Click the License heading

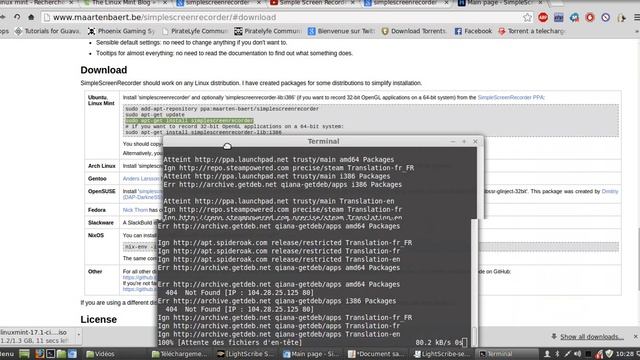98,319
